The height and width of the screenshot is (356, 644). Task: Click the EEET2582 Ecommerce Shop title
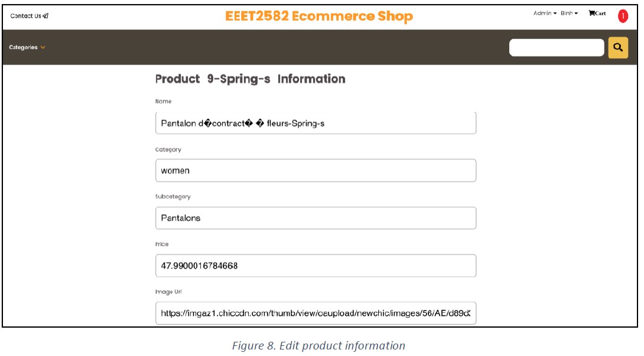319,16
